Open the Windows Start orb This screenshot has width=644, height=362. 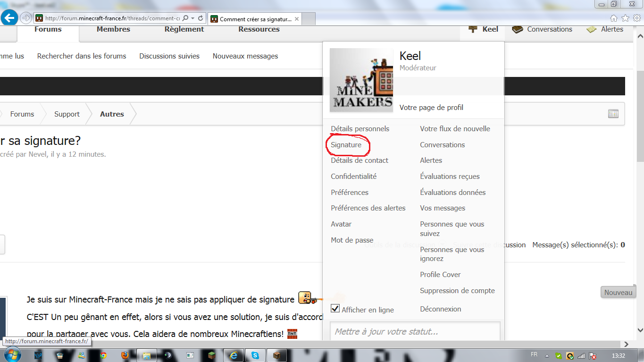(x=12, y=355)
